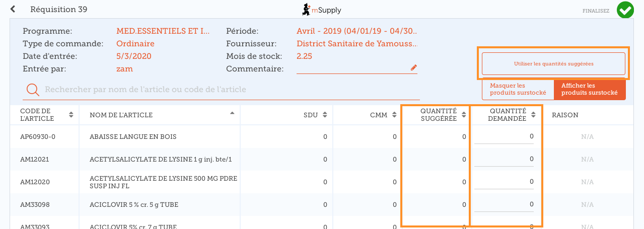Sort by Code de l'article column
This screenshot has width=644, height=229.
(x=71, y=115)
